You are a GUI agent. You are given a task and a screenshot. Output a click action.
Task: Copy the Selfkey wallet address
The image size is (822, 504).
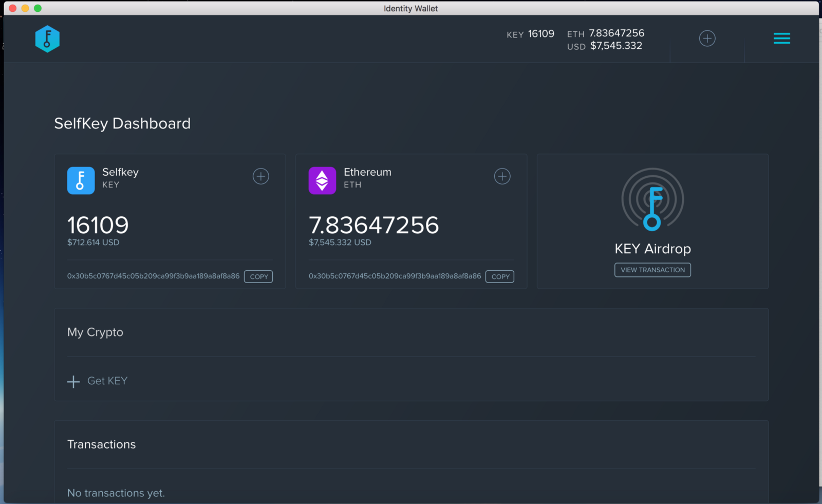(258, 276)
